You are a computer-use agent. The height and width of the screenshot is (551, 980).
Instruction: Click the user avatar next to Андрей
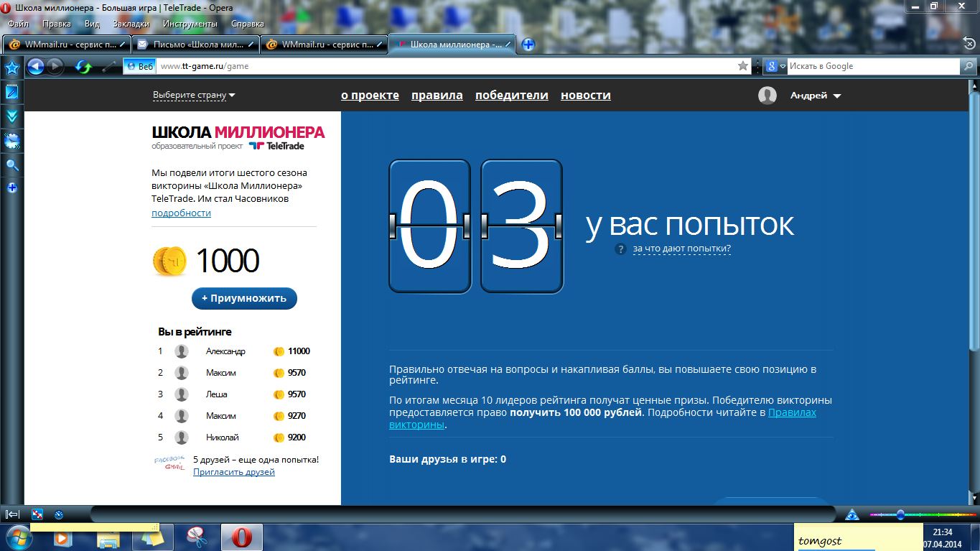pos(767,96)
